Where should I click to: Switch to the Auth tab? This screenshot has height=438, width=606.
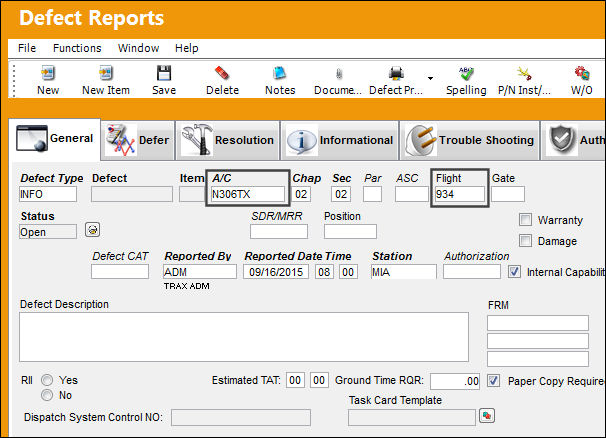574,140
